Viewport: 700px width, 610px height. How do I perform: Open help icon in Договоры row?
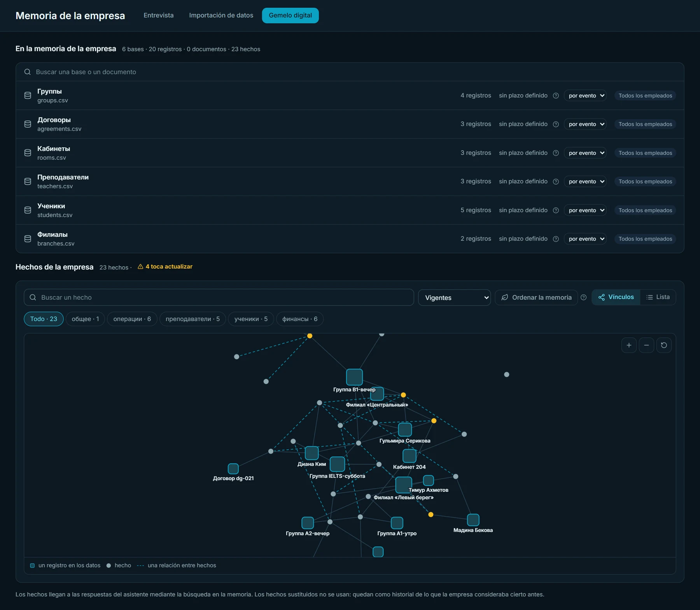(556, 124)
